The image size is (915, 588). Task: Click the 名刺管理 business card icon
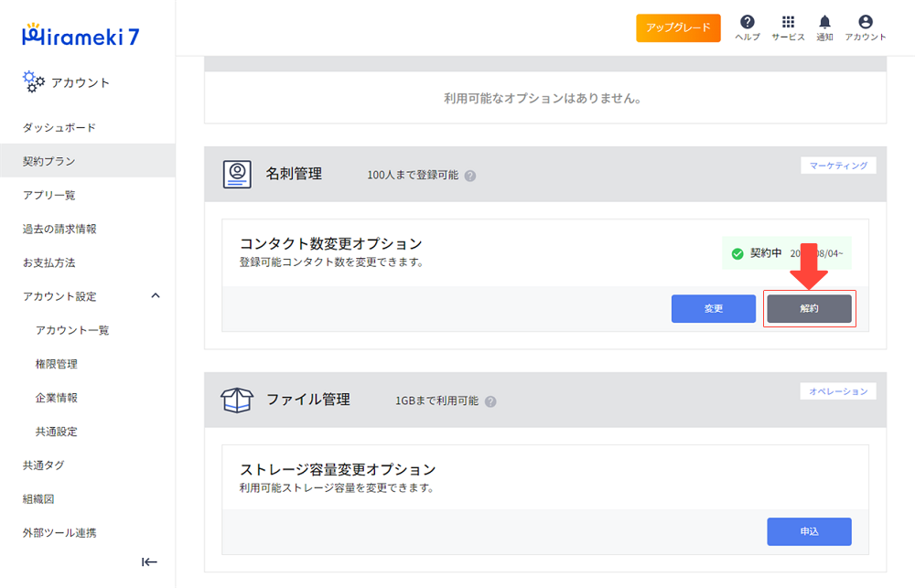(237, 174)
